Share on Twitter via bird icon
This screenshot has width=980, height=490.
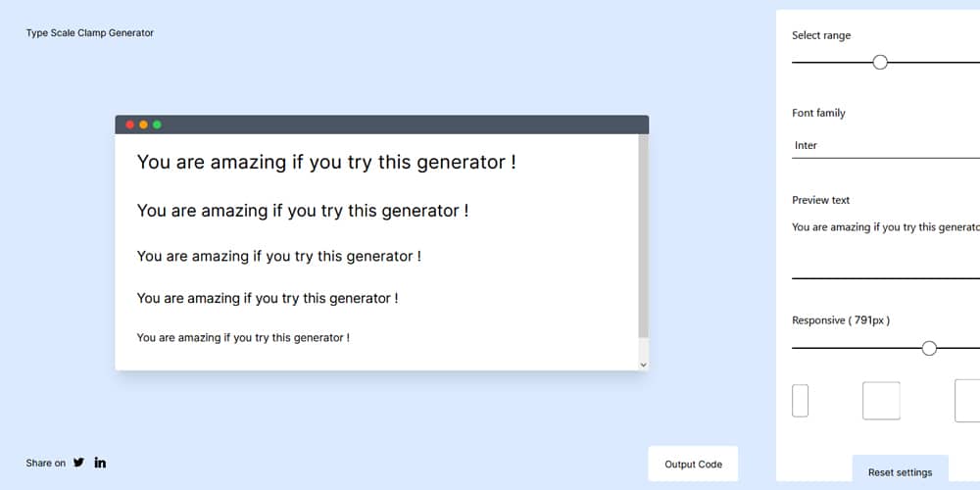point(78,463)
